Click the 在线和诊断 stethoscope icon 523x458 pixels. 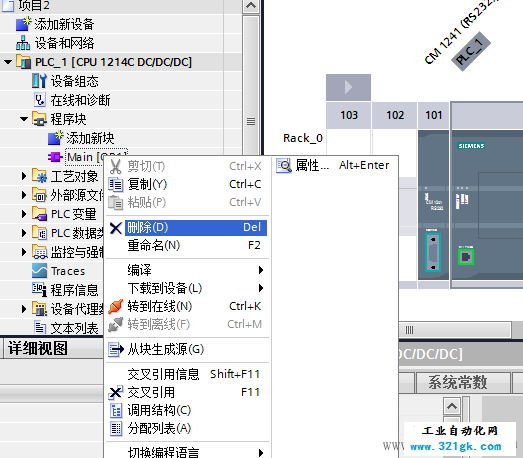(x=40, y=100)
